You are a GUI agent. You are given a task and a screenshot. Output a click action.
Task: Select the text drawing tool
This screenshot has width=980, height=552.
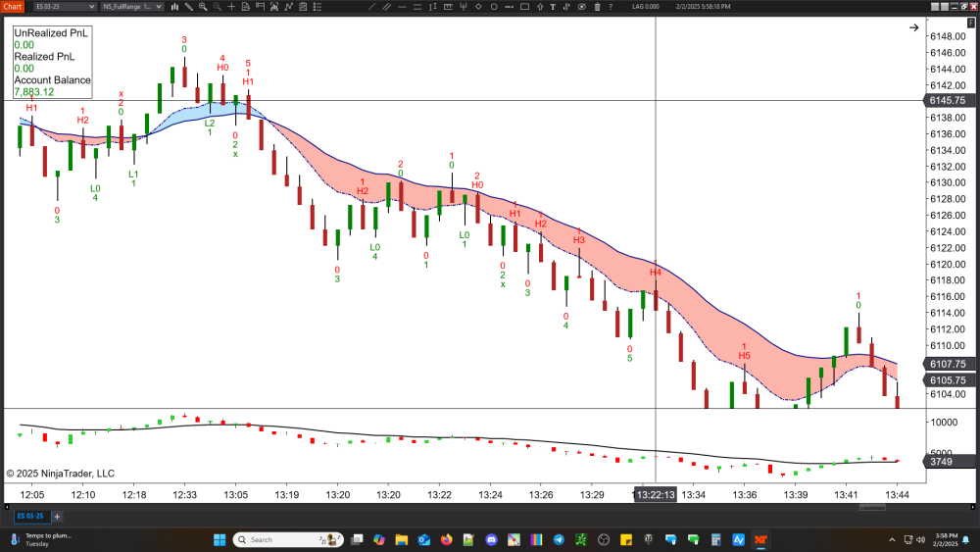554,7
